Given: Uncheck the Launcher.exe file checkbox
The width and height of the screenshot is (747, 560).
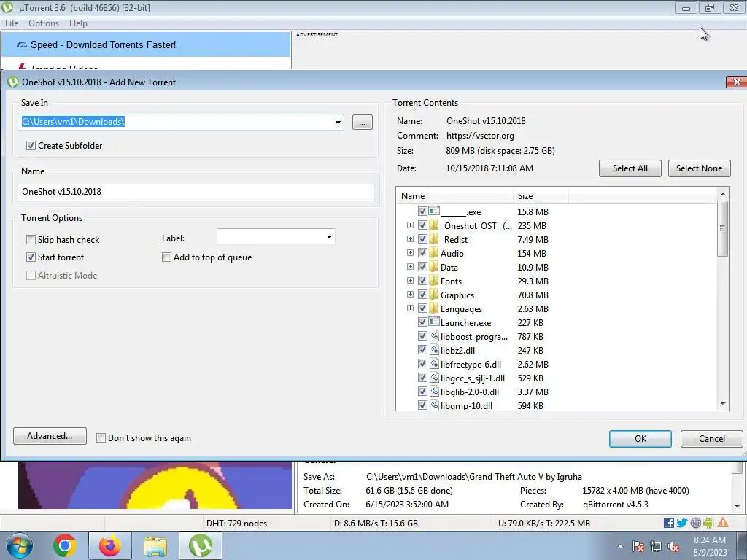Looking at the screenshot, I should (422, 322).
